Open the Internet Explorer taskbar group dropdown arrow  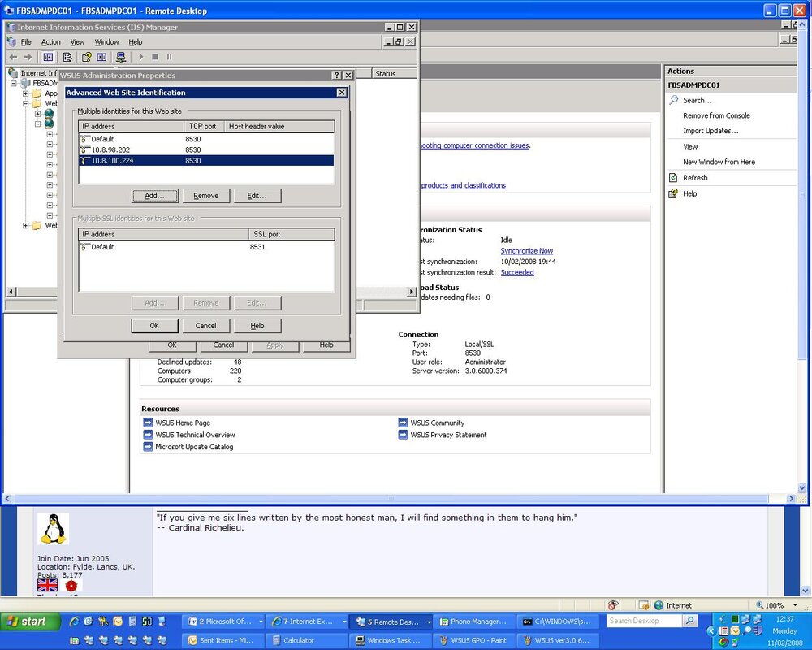click(x=343, y=622)
